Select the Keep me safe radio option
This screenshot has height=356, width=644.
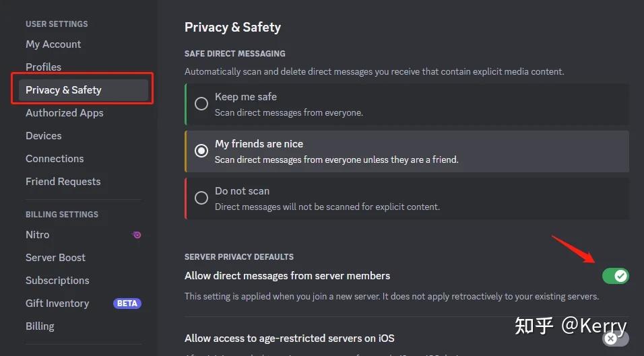[x=201, y=104]
